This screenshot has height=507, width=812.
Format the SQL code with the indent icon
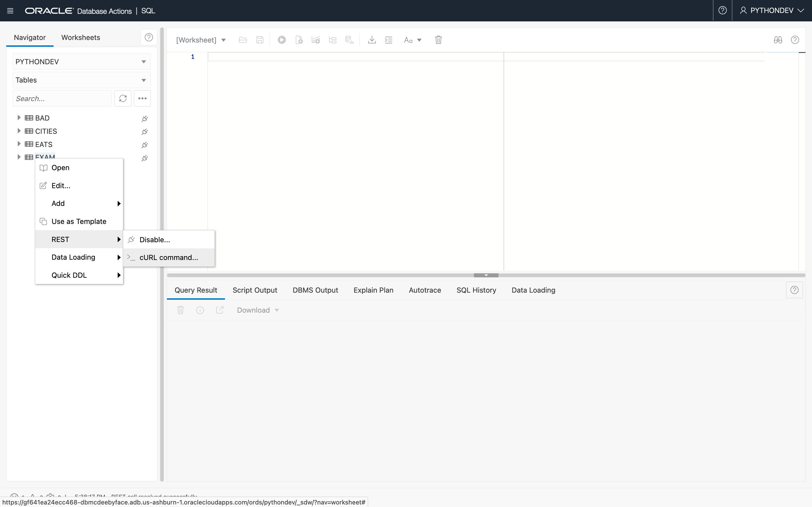389,39
